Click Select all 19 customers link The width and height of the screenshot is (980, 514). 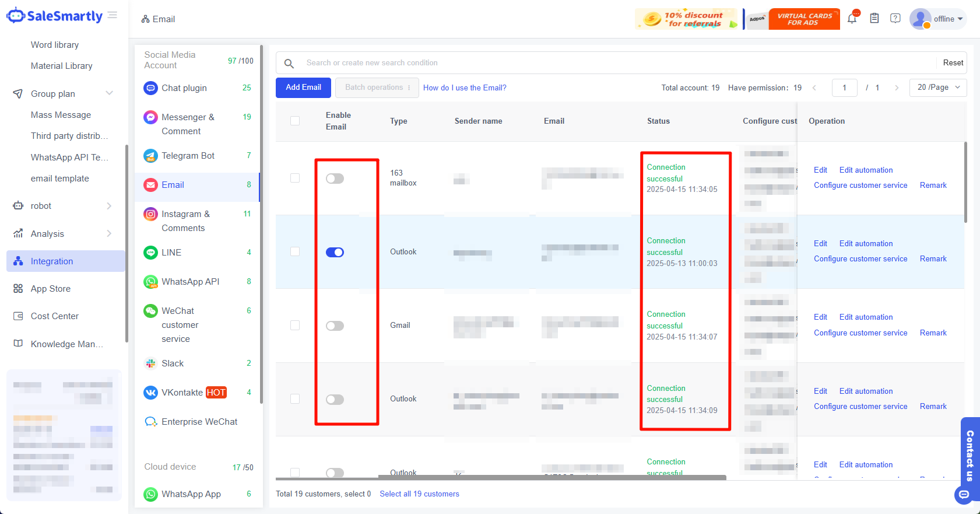(x=420, y=494)
